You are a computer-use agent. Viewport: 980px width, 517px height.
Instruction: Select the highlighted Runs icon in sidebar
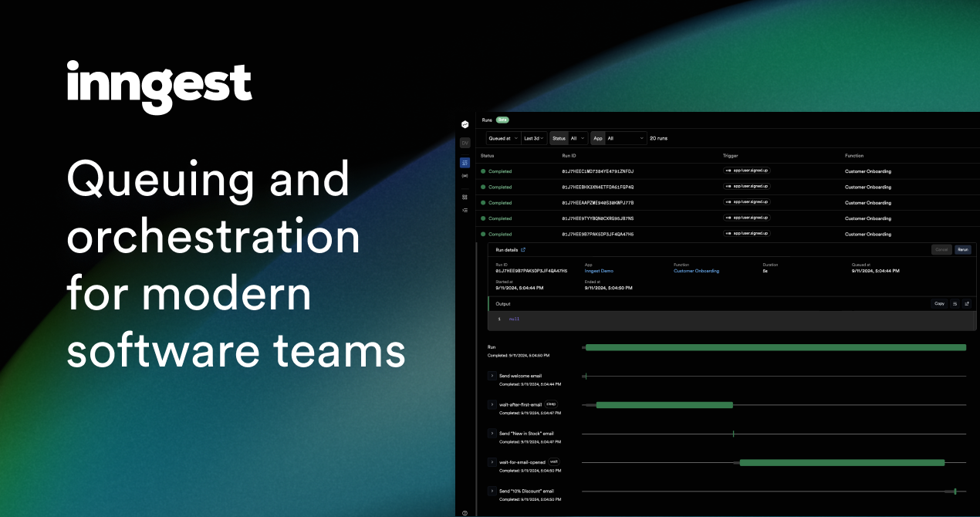(x=465, y=163)
